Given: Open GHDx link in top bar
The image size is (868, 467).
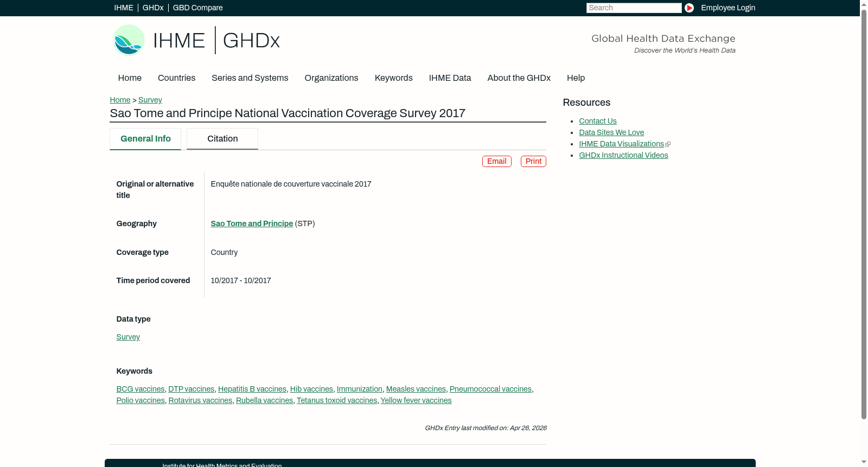Looking at the screenshot, I should click(153, 8).
